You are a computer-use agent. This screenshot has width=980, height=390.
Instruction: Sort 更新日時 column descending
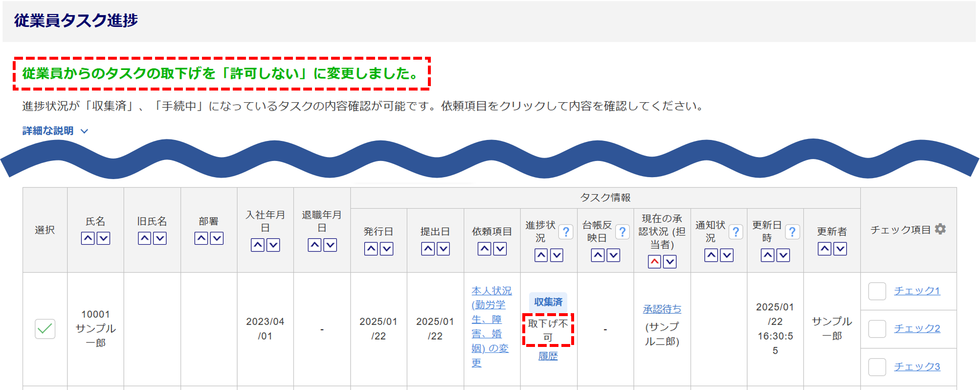(783, 255)
